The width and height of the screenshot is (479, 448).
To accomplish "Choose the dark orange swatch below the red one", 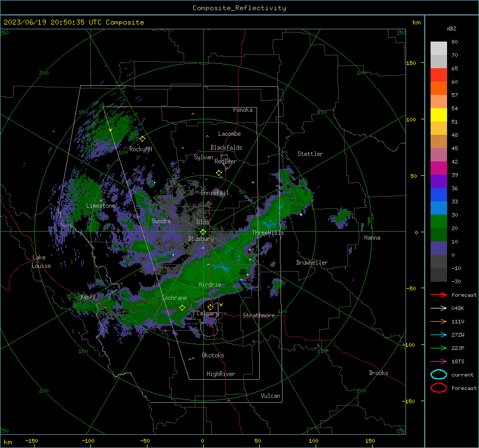I will pyautogui.click(x=439, y=88).
